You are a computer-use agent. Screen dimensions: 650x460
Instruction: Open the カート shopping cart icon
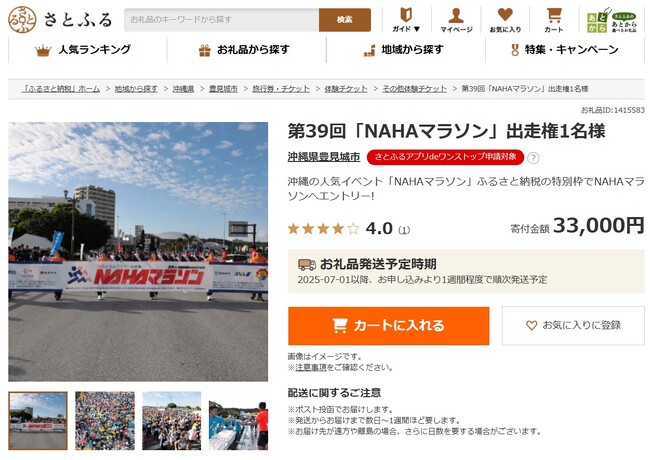(554, 20)
